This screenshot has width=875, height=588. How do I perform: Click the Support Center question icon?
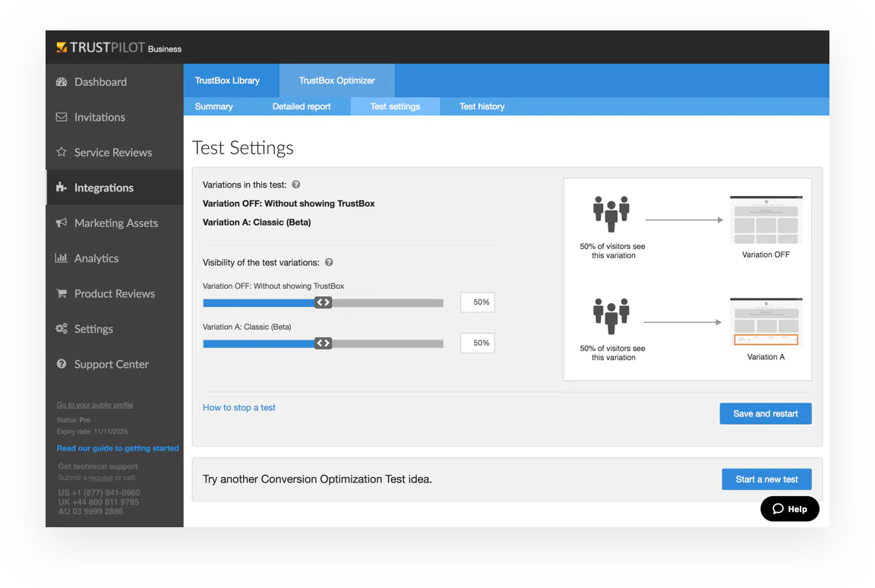(62, 364)
